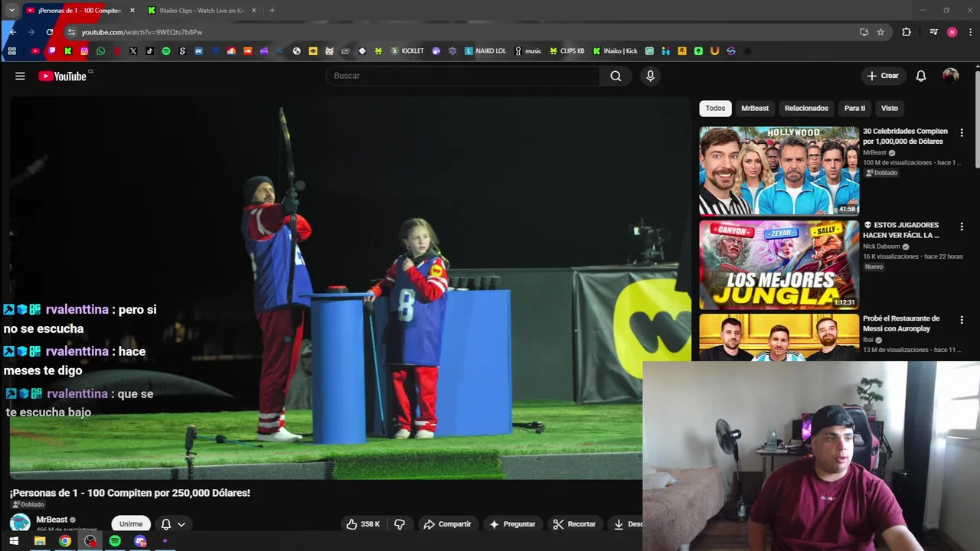Select the MrBeast filter chip
Image resolution: width=980 pixels, height=551 pixels.
[755, 108]
